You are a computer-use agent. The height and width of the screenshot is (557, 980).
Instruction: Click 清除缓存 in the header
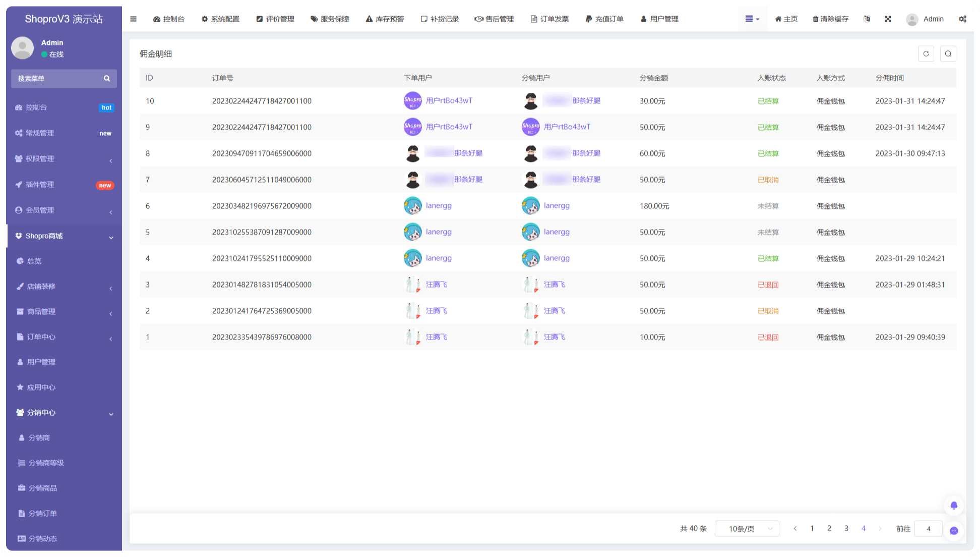pyautogui.click(x=830, y=19)
